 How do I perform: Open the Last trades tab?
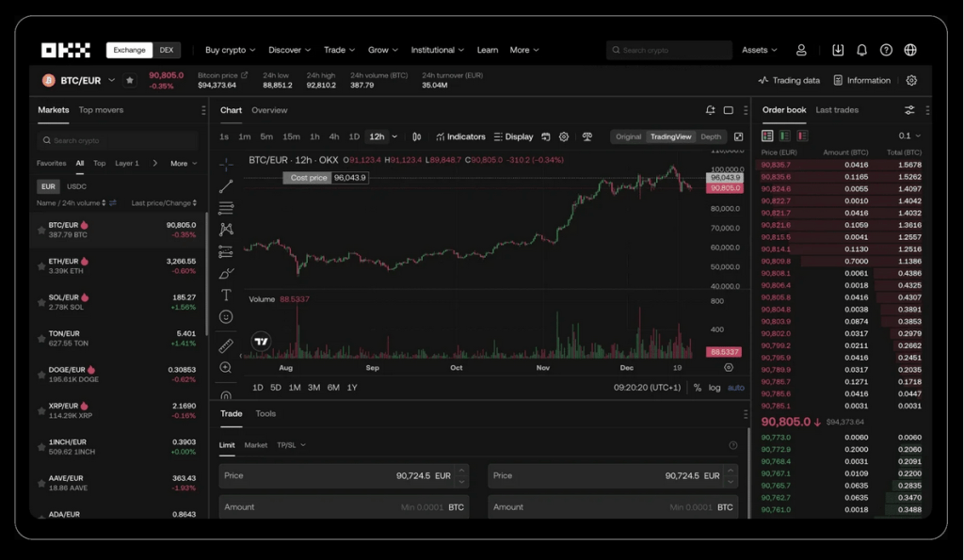836,110
